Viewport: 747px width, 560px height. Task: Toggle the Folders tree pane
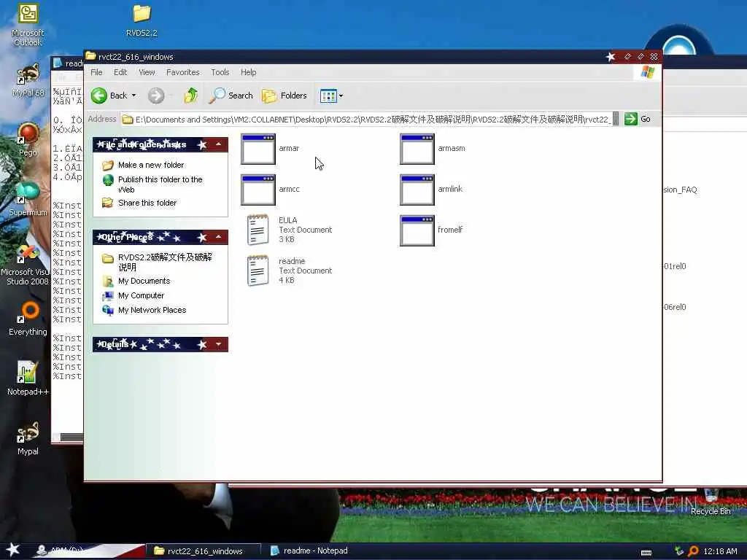284,96
